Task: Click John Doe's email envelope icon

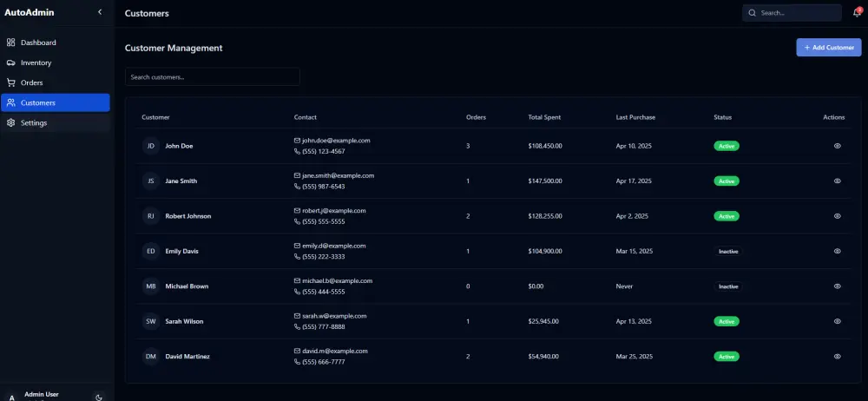Action: [x=298, y=141]
